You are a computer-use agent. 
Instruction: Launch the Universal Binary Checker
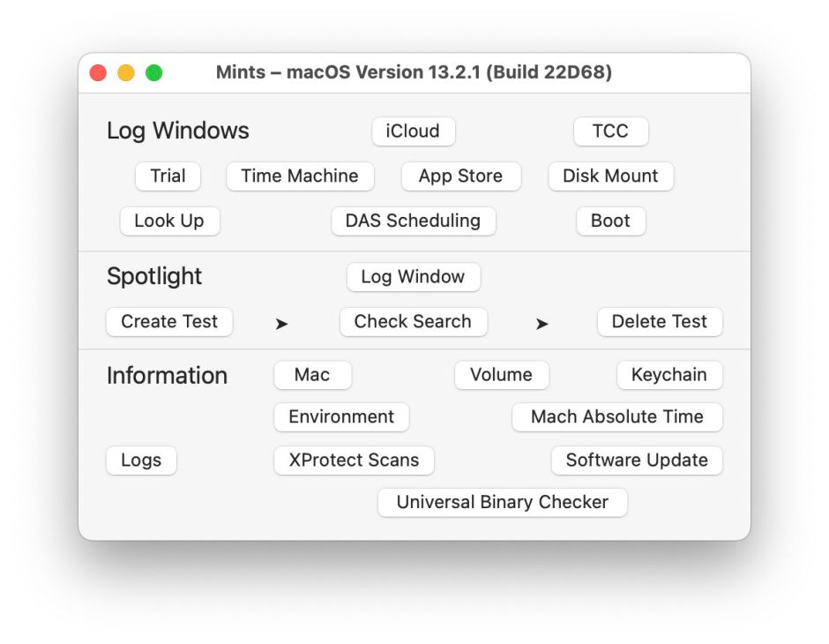point(502,502)
